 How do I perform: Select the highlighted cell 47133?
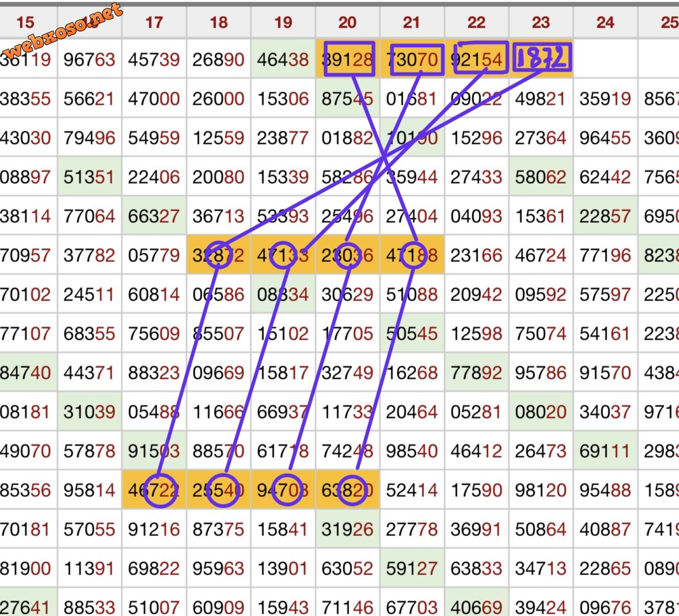(283, 256)
